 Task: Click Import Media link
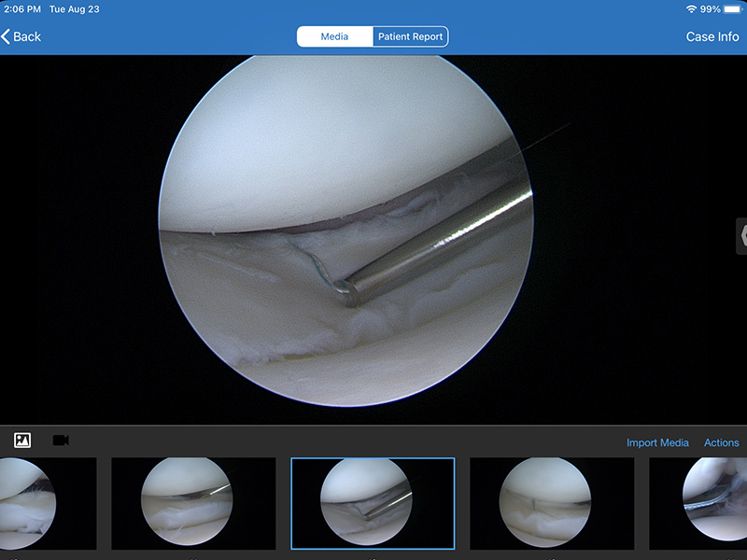tap(657, 442)
